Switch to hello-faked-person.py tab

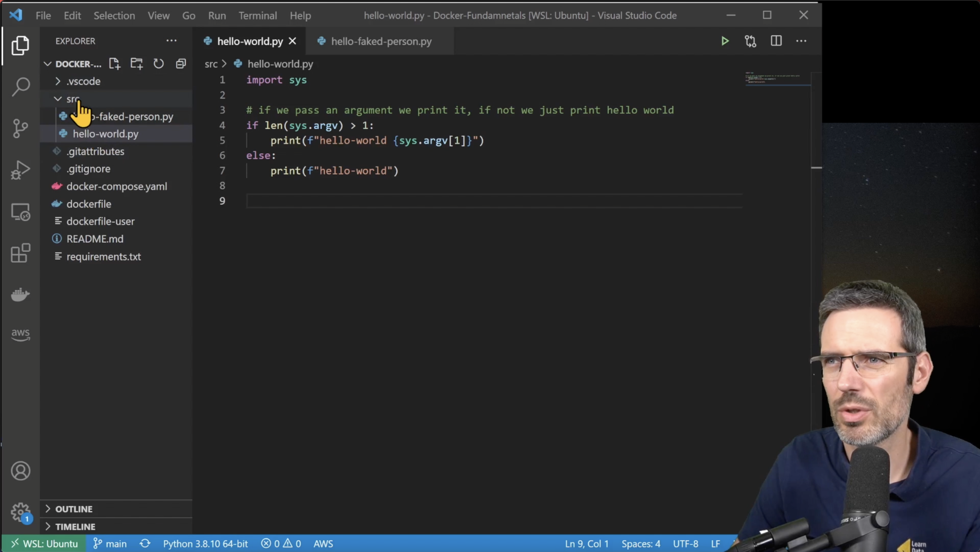pos(379,41)
